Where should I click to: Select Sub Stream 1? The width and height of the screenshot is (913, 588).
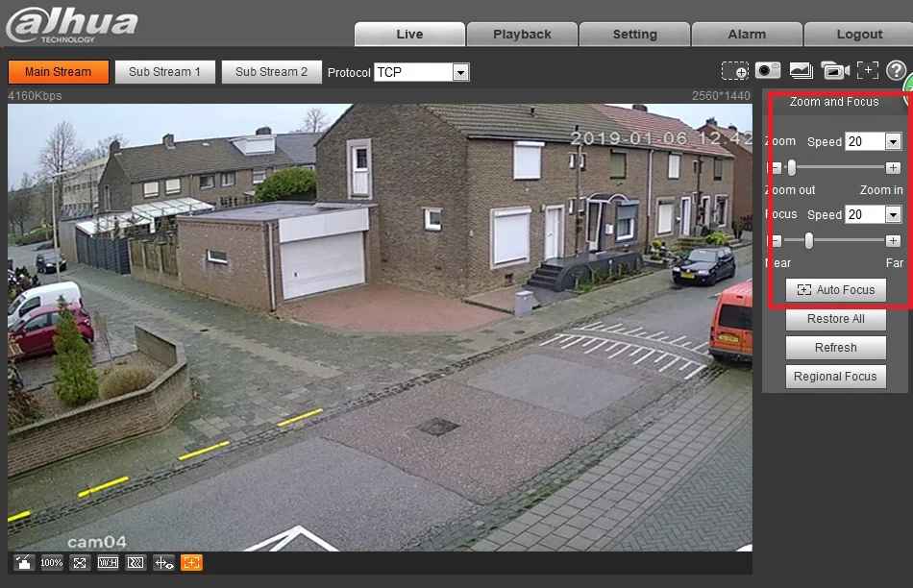(164, 72)
